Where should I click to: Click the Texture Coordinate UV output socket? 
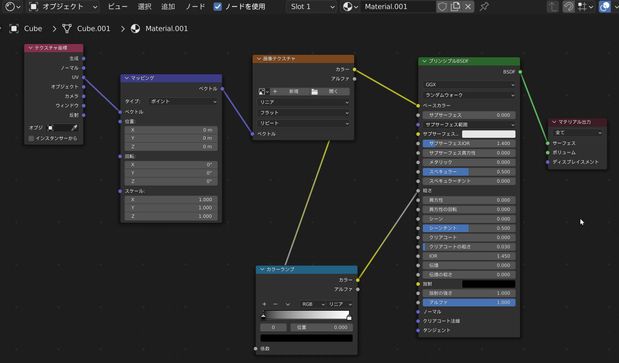tap(83, 77)
